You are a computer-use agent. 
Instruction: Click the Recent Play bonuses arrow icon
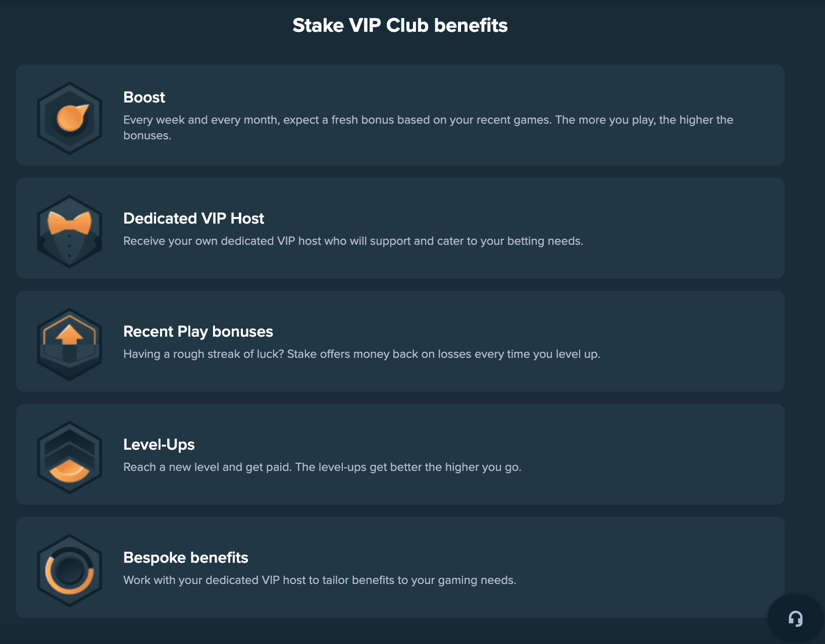click(x=70, y=344)
